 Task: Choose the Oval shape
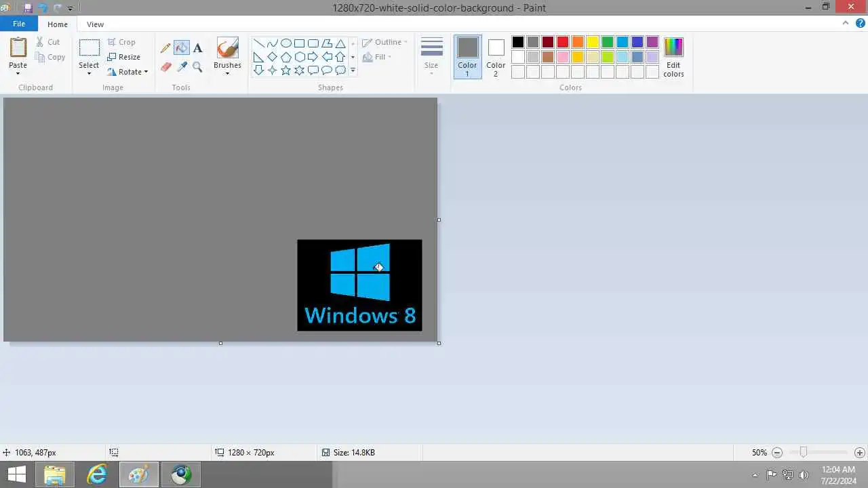click(x=285, y=43)
